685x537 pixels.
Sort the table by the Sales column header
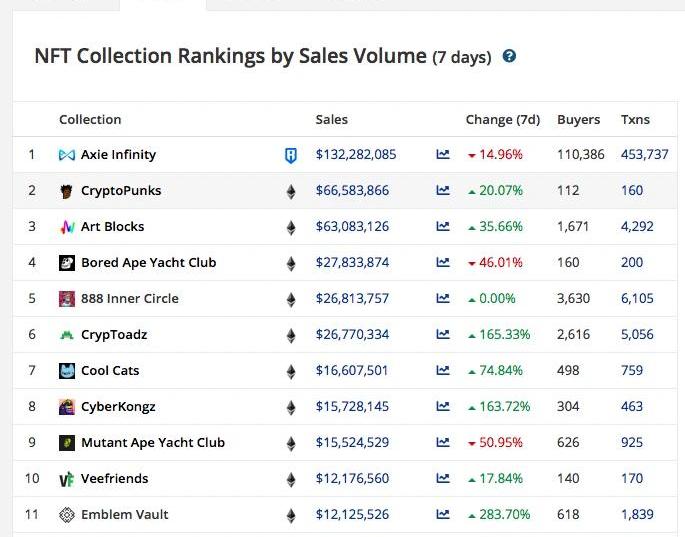[x=331, y=119]
